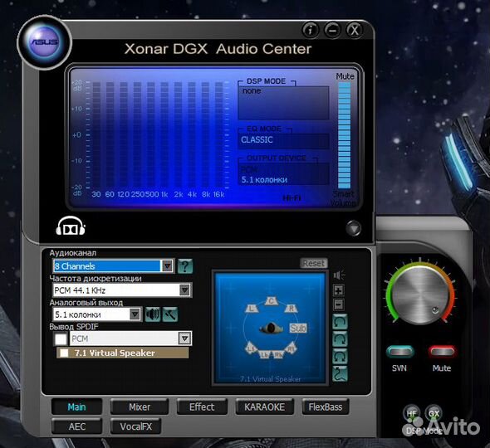The width and height of the screenshot is (490, 448).
Task: Open the 5.1 колонки analog output dropdown
Action: pyautogui.click(x=97, y=314)
